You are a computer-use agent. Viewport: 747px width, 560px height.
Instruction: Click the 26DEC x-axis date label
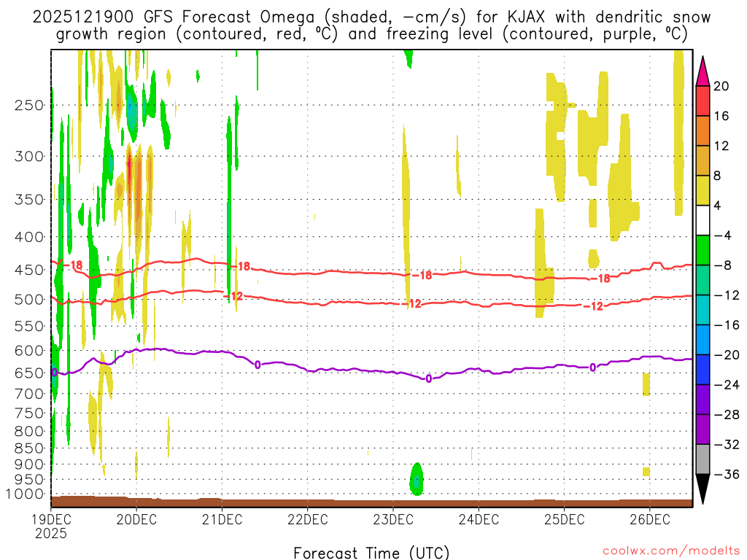click(x=650, y=519)
